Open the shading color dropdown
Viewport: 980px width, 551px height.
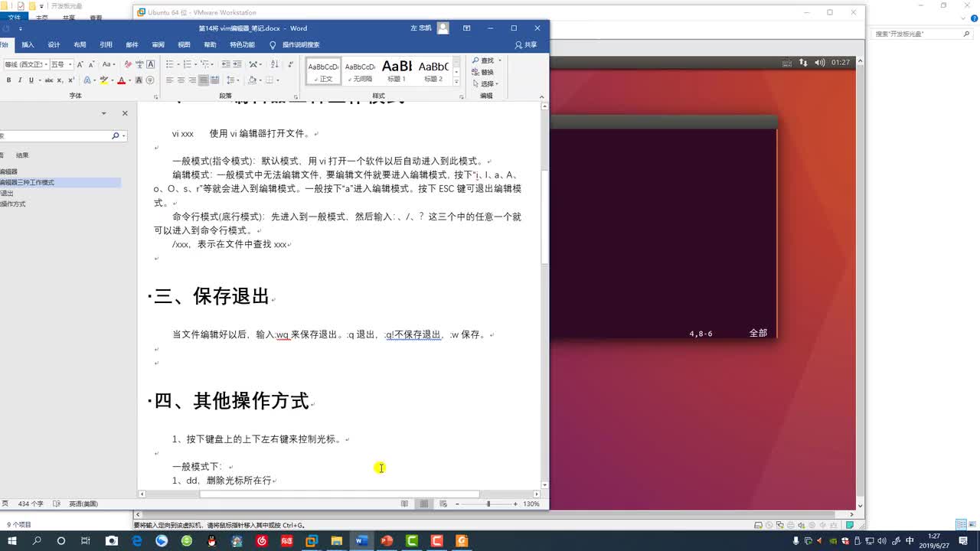260,80
